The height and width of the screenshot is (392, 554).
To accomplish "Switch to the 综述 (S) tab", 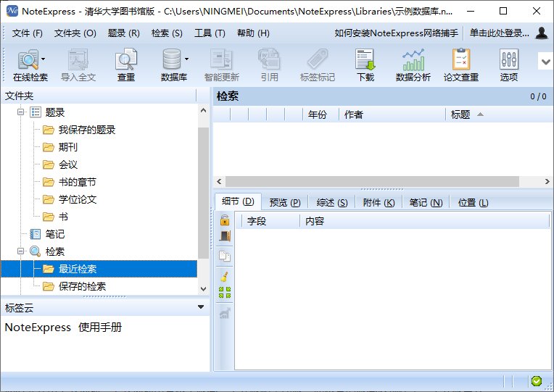I will pyautogui.click(x=332, y=203).
